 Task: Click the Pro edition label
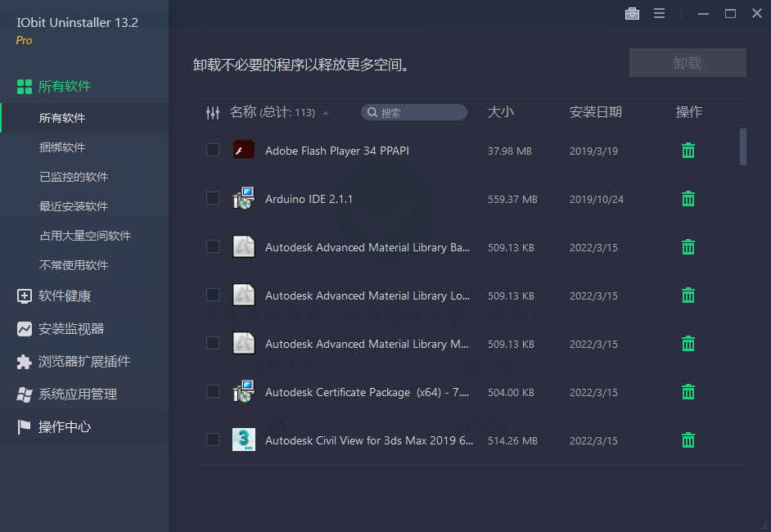(x=24, y=40)
